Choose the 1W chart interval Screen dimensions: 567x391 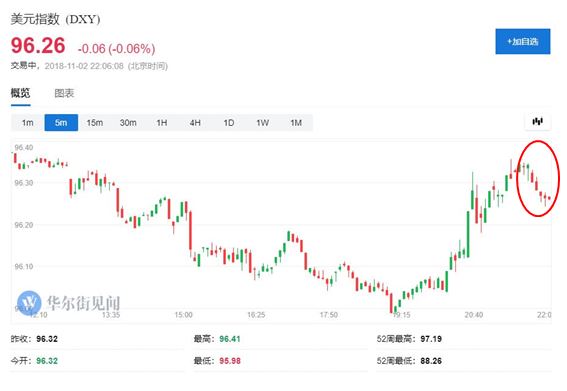tap(263, 123)
